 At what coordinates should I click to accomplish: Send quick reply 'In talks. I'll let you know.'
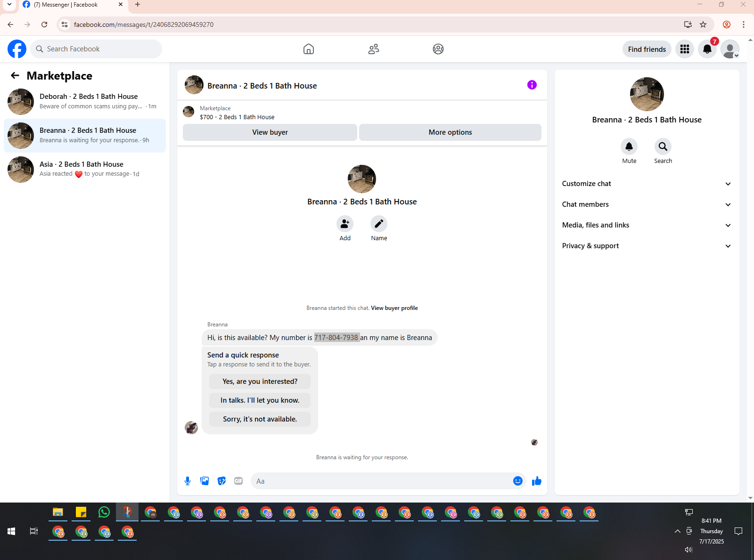coord(260,400)
